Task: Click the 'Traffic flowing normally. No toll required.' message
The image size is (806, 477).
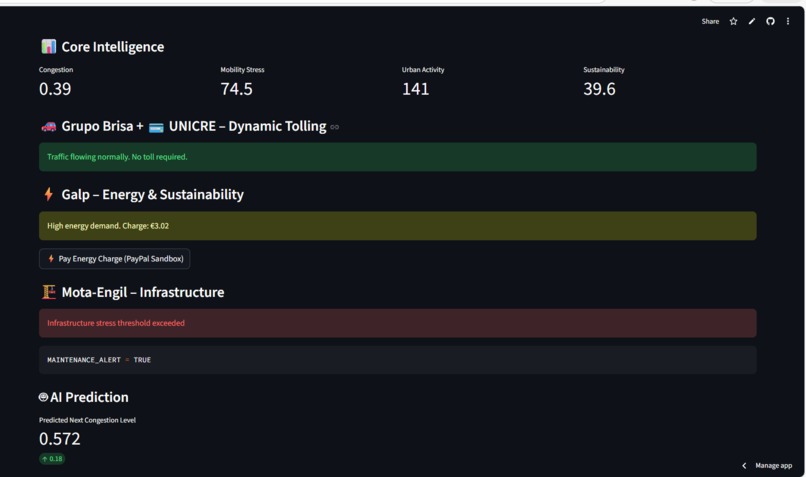Action: point(397,157)
